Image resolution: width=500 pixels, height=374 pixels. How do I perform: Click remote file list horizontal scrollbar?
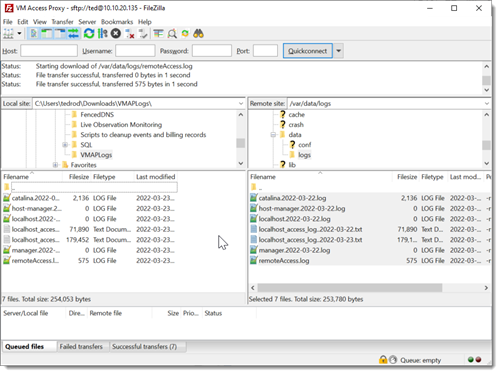[x=350, y=288]
